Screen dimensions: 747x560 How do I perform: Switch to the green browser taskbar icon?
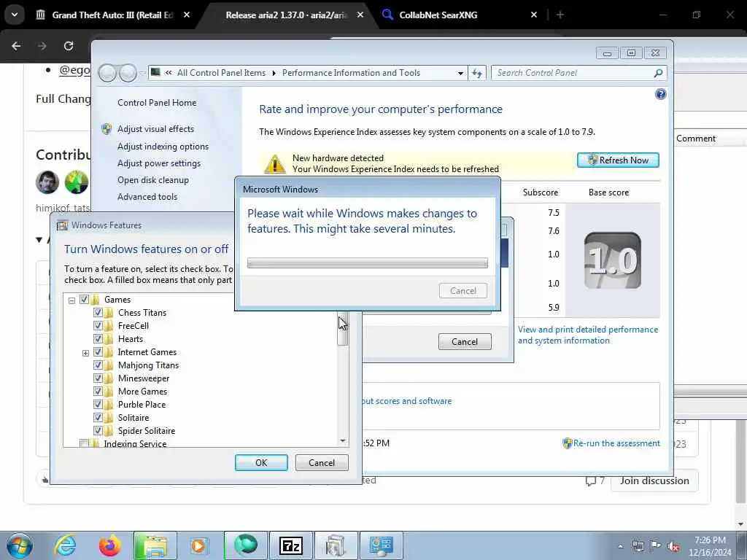click(246, 545)
